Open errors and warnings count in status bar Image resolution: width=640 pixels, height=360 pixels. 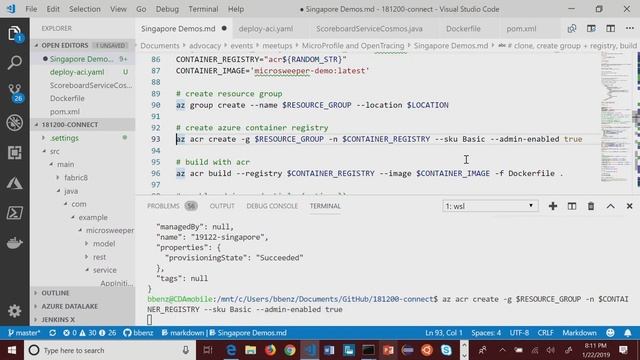pos(89,333)
